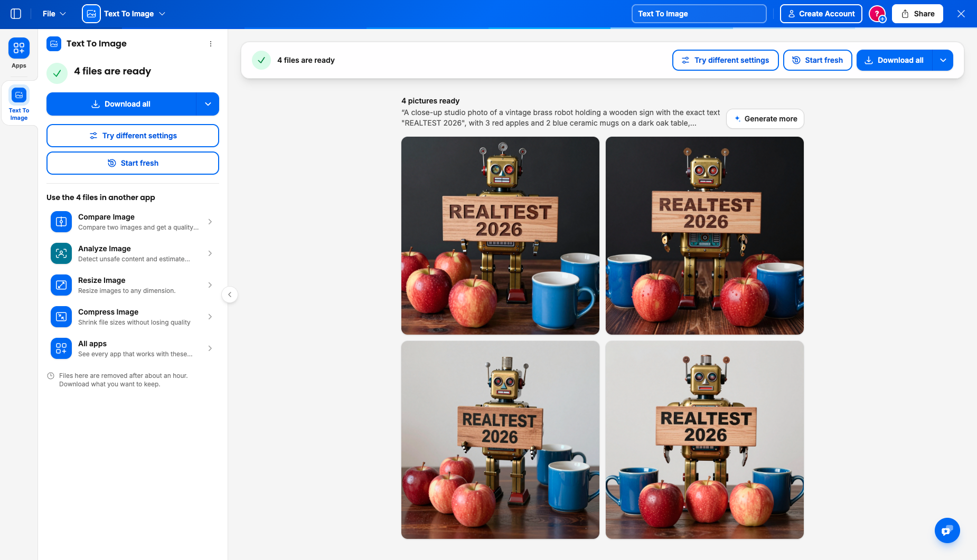Click sidebar Download all button
This screenshot has height=560, width=977.
click(x=121, y=104)
